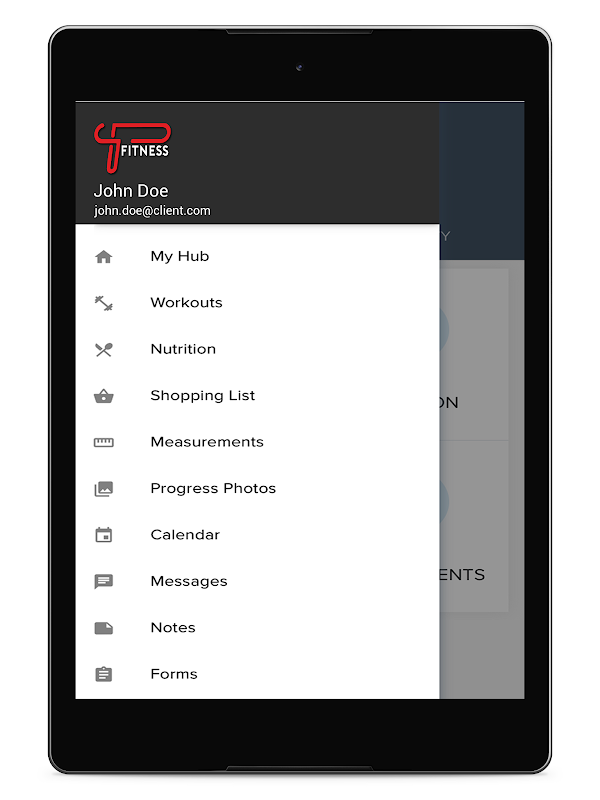This screenshot has width=600, height=800.
Task: Open the Notes page icon
Action: 104,628
